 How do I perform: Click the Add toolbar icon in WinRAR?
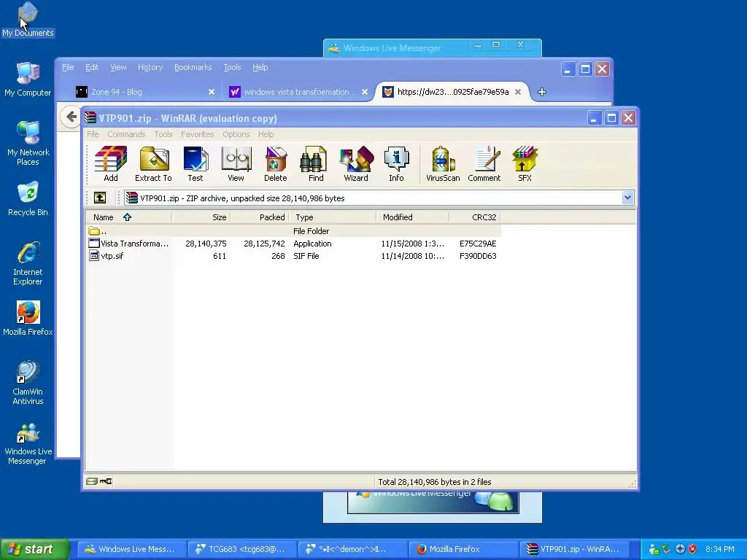(x=111, y=164)
